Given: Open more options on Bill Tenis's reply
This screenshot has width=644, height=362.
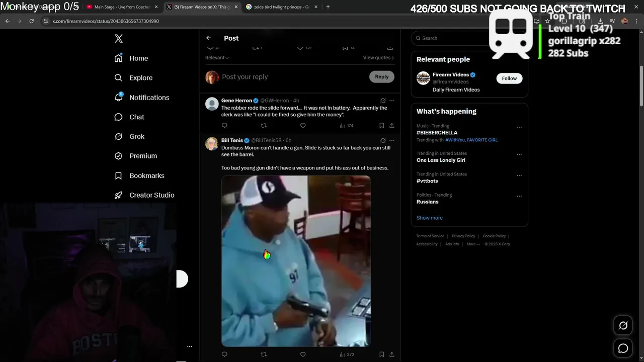Looking at the screenshot, I should [x=392, y=140].
